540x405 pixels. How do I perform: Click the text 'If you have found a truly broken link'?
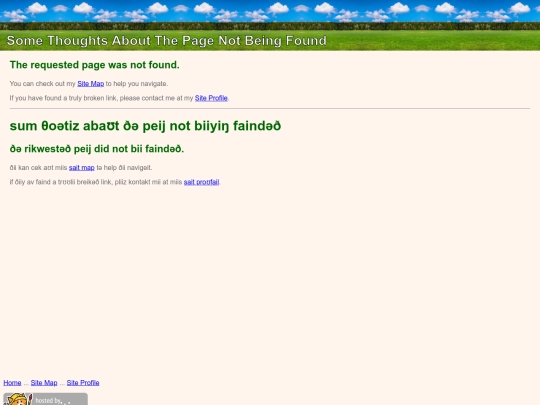click(x=63, y=98)
